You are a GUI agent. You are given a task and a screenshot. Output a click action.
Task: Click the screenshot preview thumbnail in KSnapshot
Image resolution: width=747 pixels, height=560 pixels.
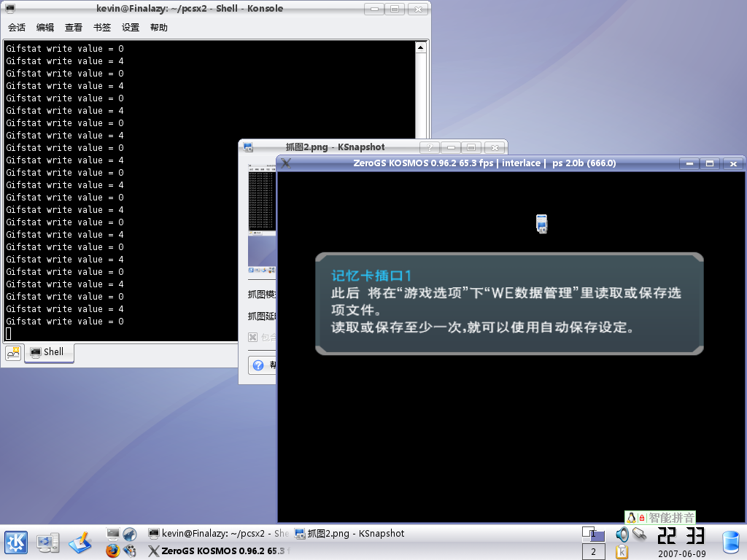262,219
